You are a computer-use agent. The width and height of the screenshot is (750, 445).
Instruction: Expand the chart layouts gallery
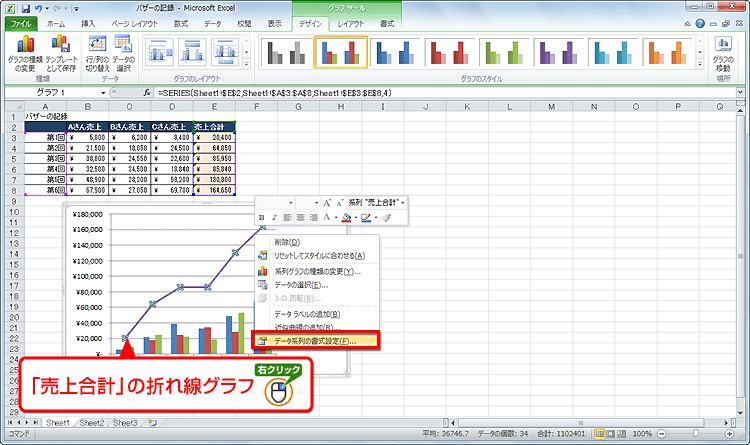click(x=246, y=64)
